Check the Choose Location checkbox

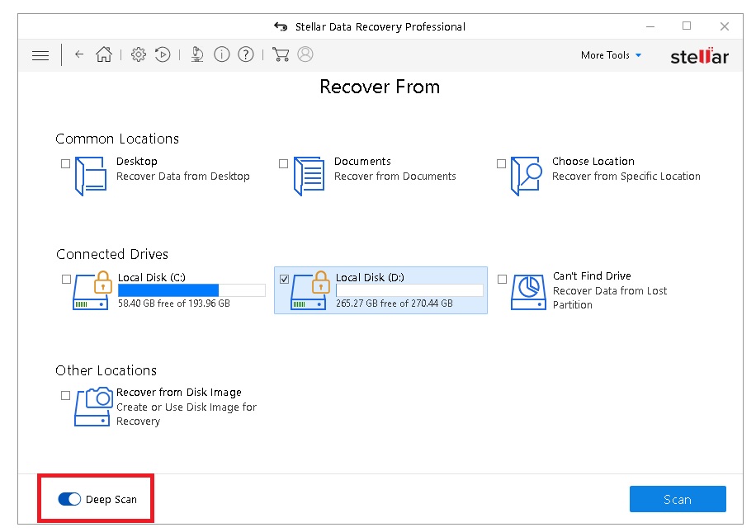click(x=502, y=164)
